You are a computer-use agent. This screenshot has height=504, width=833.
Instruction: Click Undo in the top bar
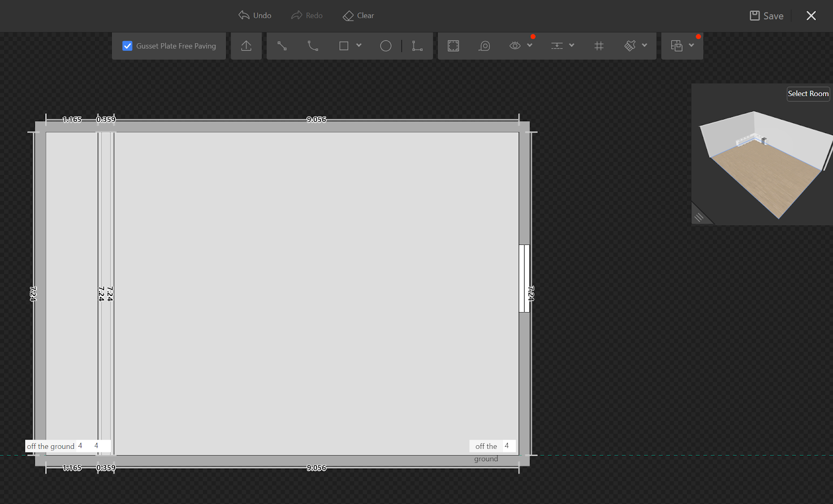point(255,16)
